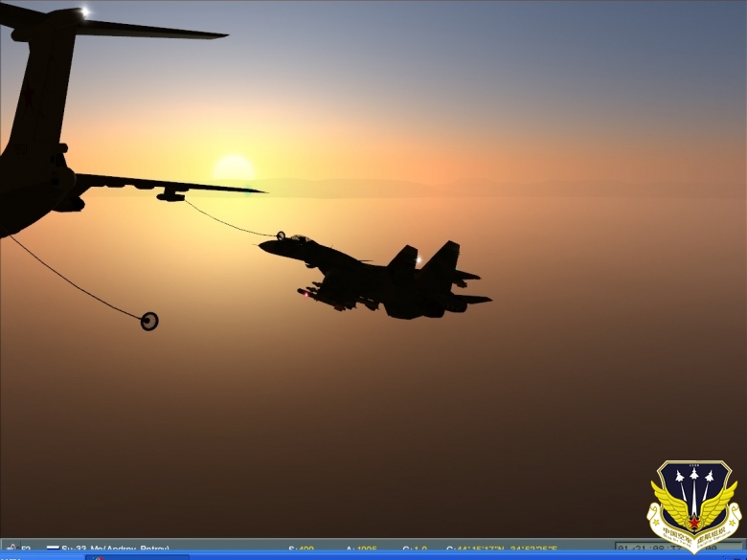Screen dimensions: 747x560
Task: Click the drogue connected to the fighter's probe
Action: [x=280, y=235]
